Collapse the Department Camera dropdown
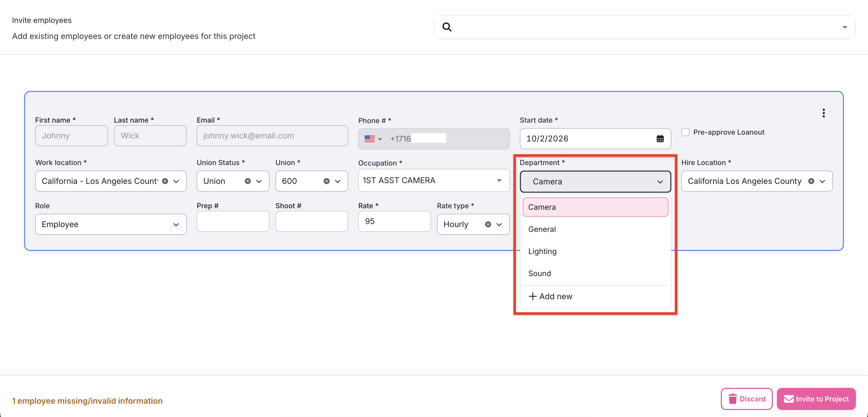Viewport: 868px width, 417px height. (660, 182)
